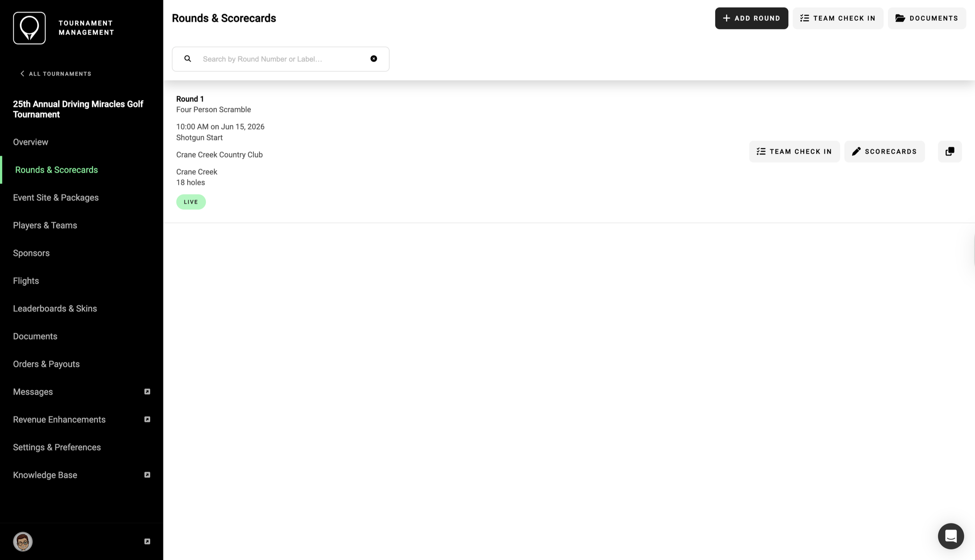Screen dimensions: 975x560
Task: Open the chat support bubble icon
Action: click(x=950, y=536)
